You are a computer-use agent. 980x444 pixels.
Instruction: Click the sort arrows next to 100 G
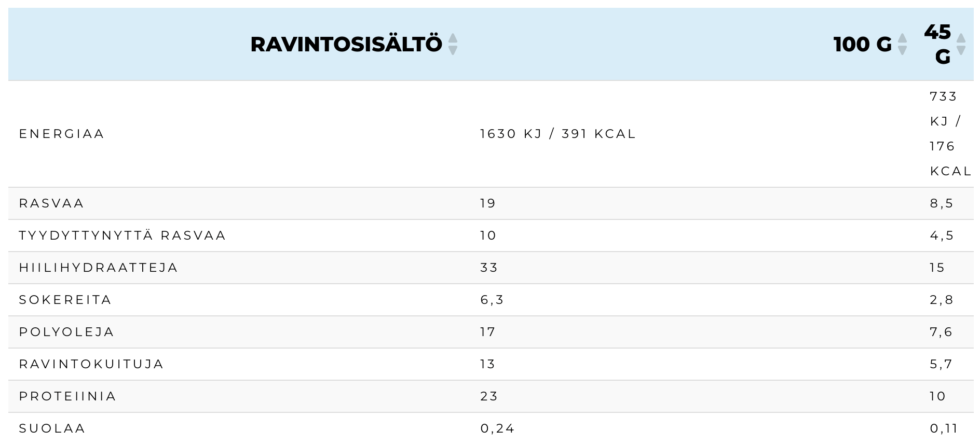(902, 44)
